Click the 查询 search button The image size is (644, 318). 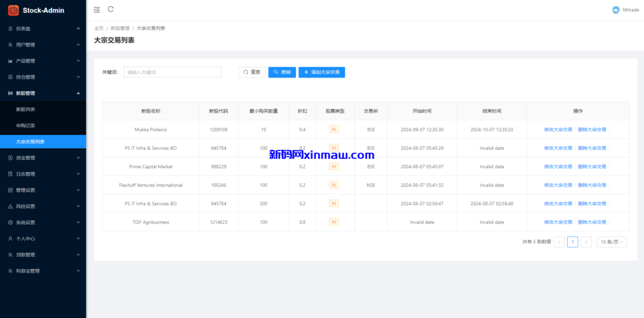(x=282, y=72)
